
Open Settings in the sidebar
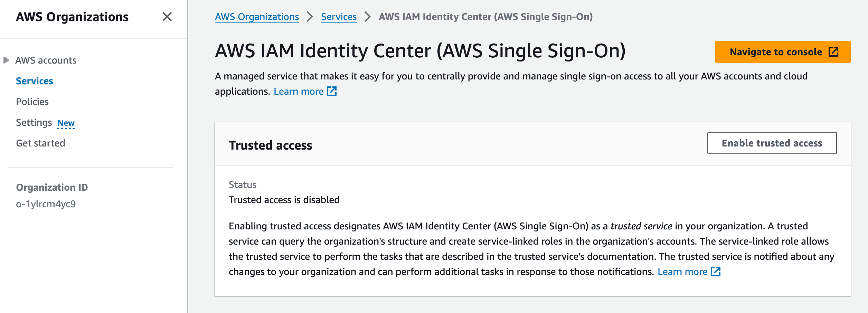34,122
